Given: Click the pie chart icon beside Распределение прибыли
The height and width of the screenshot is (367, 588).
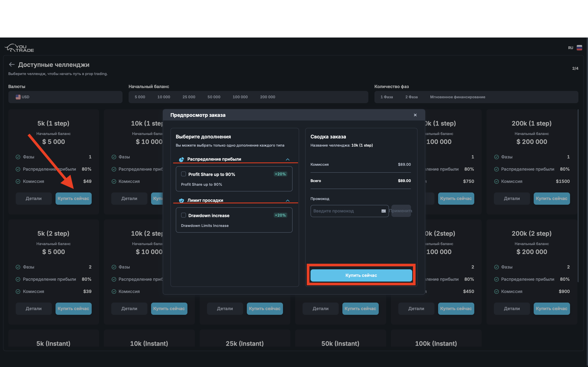Looking at the screenshot, I should click(181, 159).
